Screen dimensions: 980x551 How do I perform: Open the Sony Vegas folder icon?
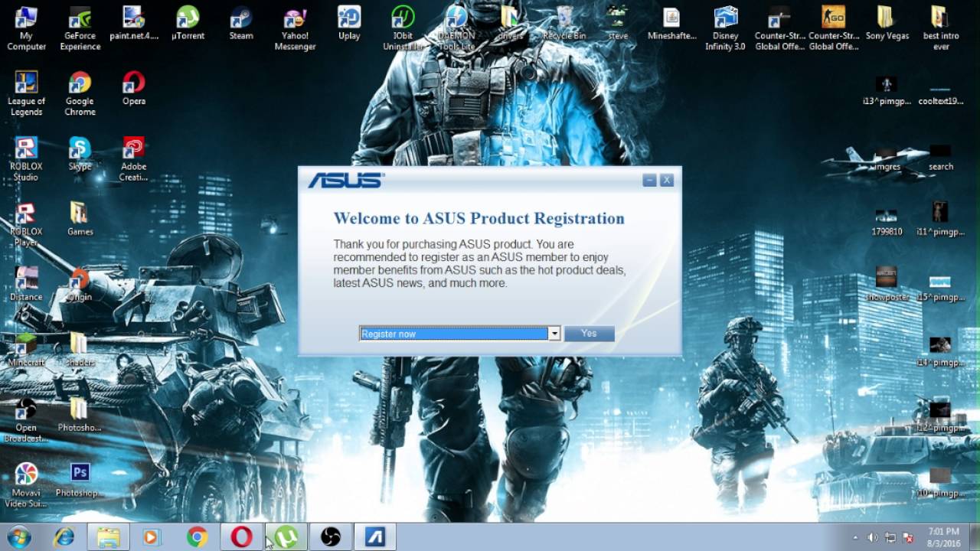pos(887,23)
